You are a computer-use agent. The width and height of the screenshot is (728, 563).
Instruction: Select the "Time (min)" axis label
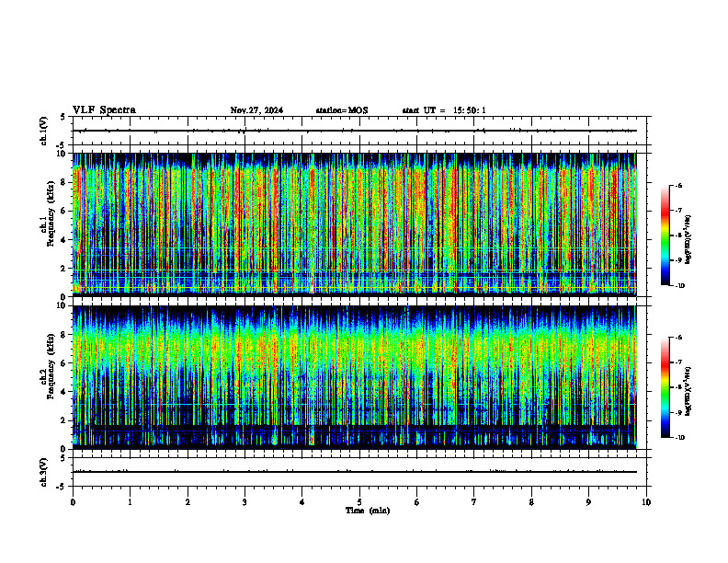click(x=368, y=511)
